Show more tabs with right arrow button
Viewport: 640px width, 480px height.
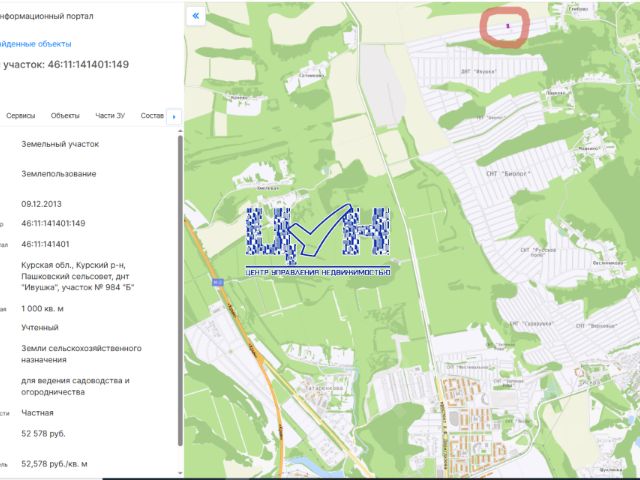174,117
